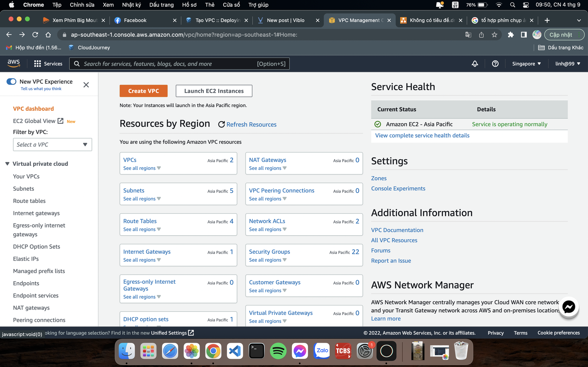Screen dimensions: 588x367
Task: Click the Create VPC button
Action: pos(144,91)
